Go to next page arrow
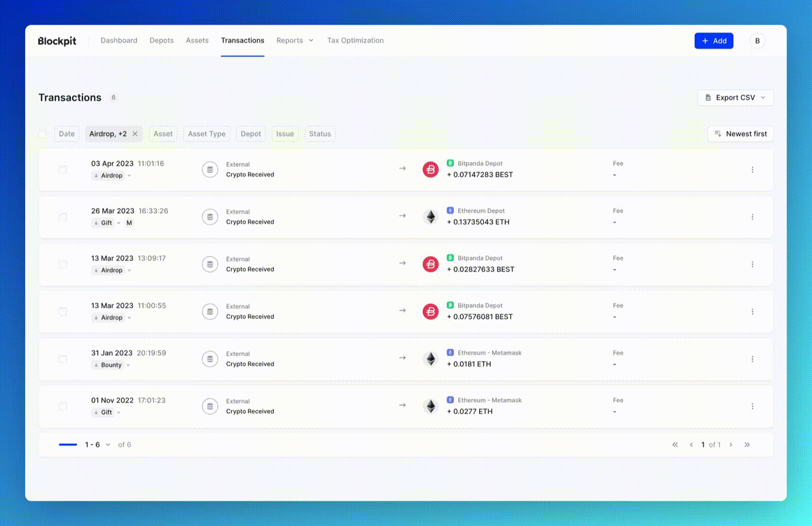 (731, 445)
